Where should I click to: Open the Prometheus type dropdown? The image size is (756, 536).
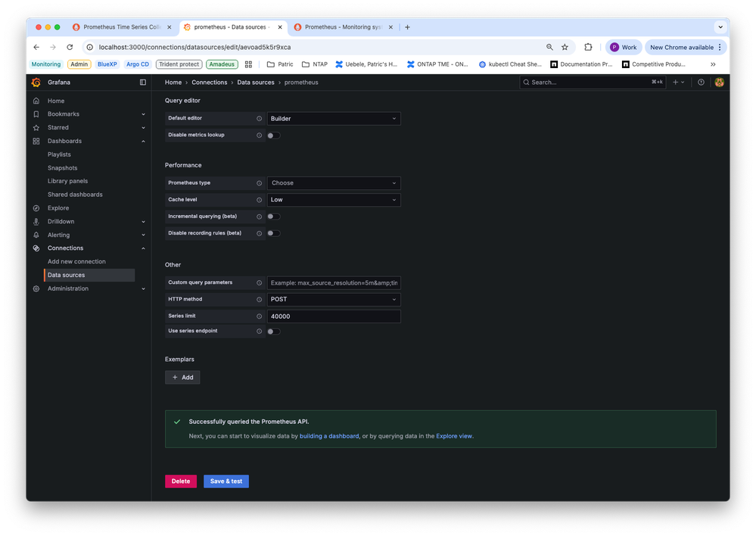tap(334, 183)
